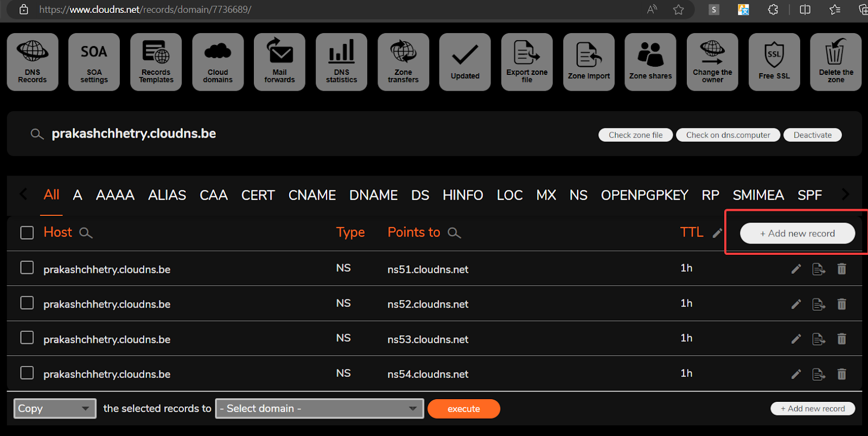This screenshot has height=436, width=868.
Task: Open Cloud domains tile
Action: pos(218,62)
